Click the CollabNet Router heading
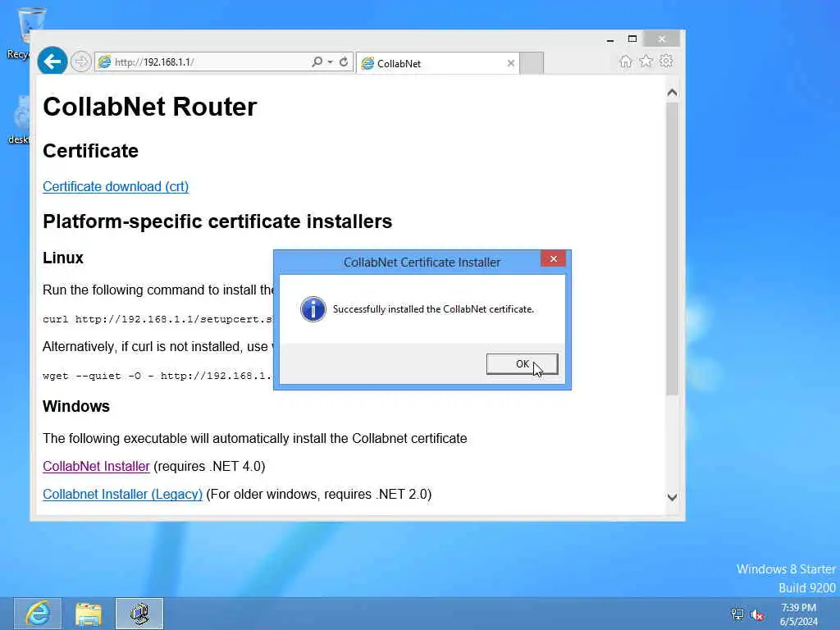 pyautogui.click(x=150, y=107)
